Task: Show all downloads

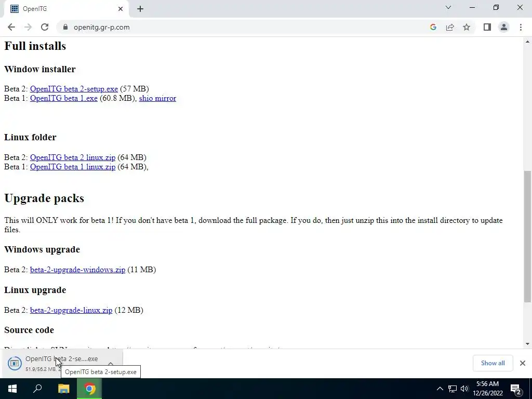Action: coord(493,363)
